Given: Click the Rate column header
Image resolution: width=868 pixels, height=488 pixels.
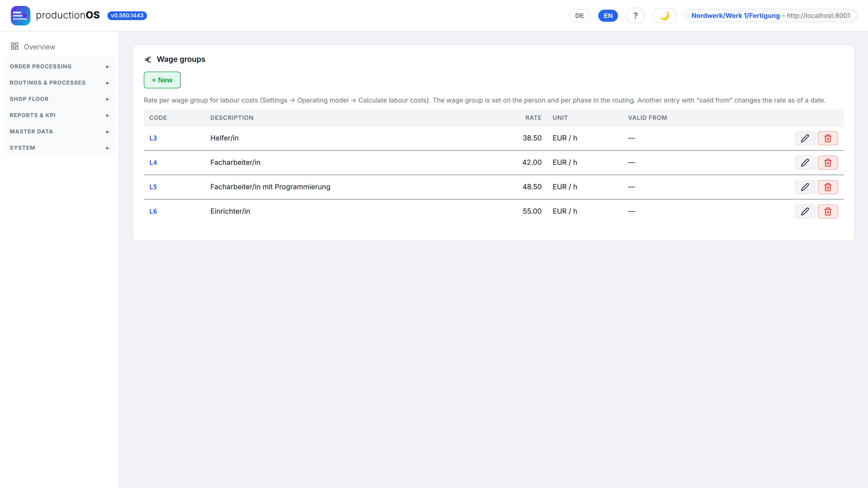Looking at the screenshot, I should (x=533, y=118).
